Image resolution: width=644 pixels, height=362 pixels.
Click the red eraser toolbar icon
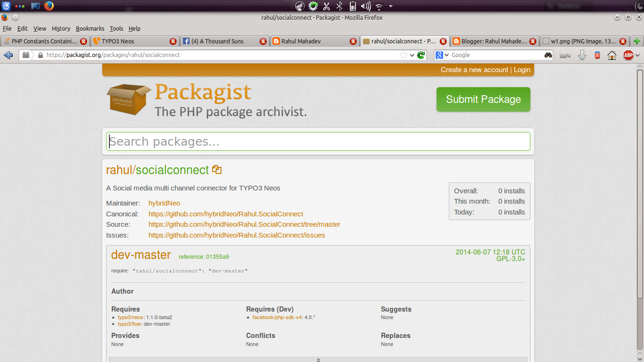coord(597,55)
